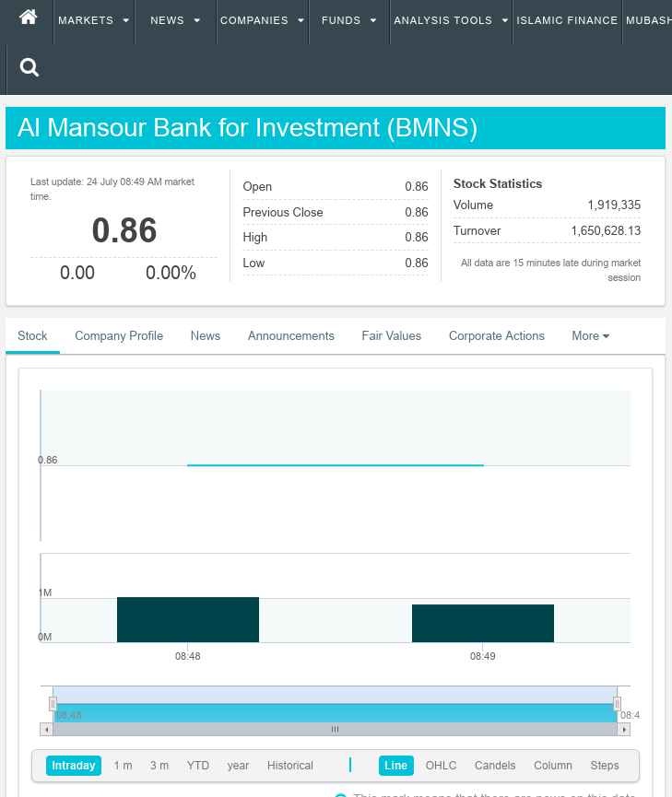Click the Last update timestamp text
This screenshot has width=672, height=797.
tap(112, 189)
